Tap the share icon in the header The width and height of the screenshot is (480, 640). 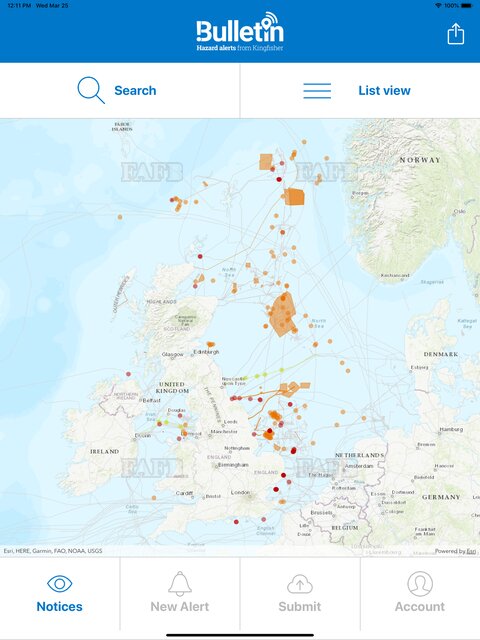[456, 33]
